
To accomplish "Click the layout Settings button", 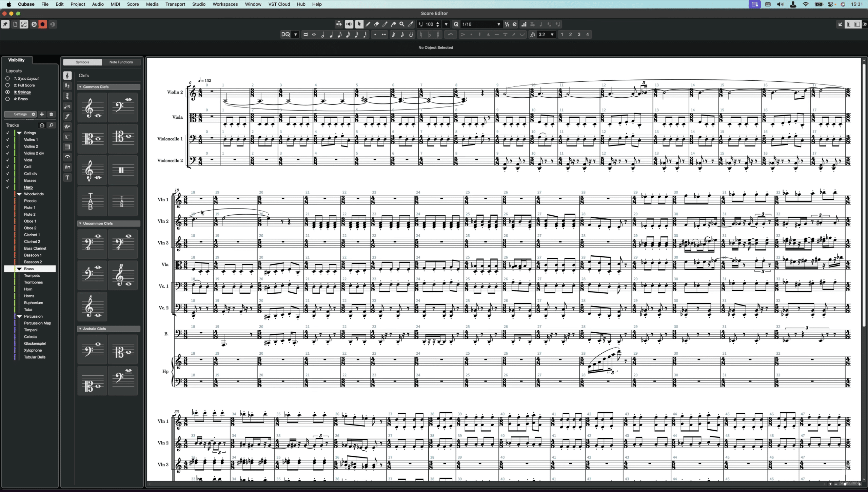I will click(20, 114).
